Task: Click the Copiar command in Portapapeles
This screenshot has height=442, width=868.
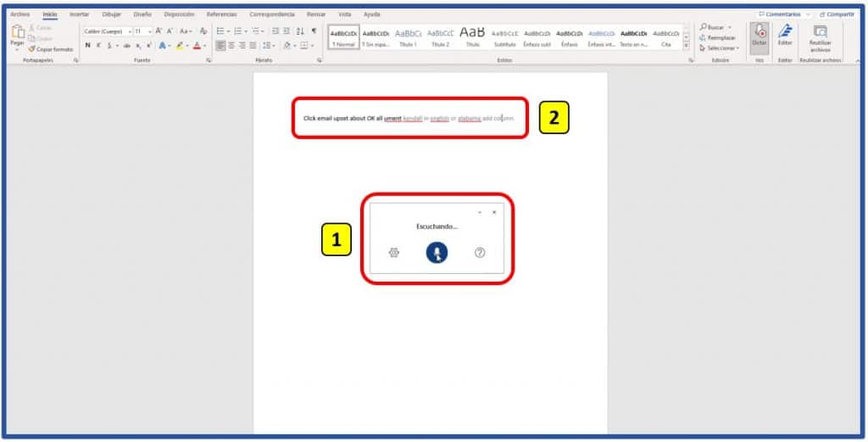Action: coord(41,38)
